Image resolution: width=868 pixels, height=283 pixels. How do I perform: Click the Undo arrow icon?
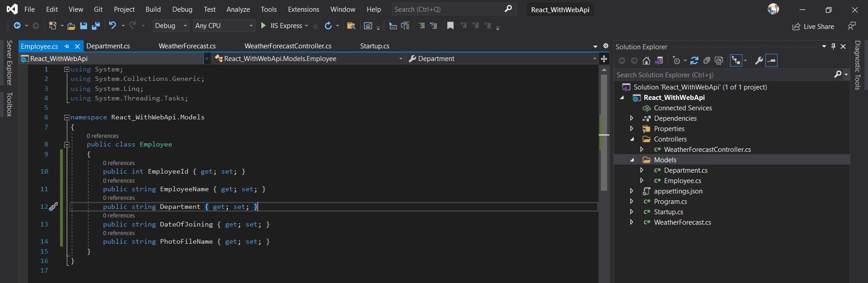point(113,26)
